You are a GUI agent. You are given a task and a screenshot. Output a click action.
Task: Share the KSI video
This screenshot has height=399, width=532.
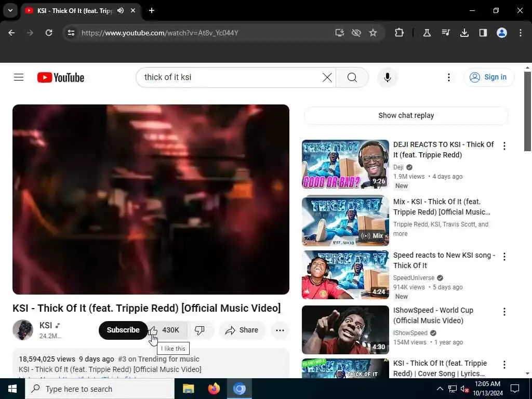point(242,330)
